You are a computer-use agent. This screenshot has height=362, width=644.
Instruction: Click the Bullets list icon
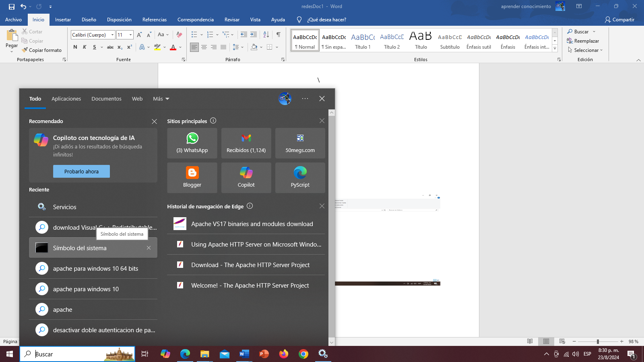coord(194,35)
